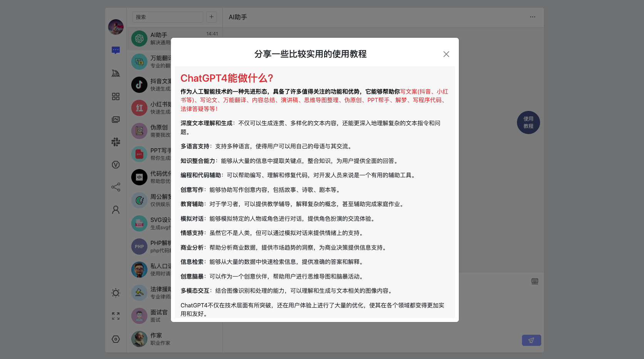Toggle the light/dark theme sun icon
644x359 pixels.
point(116,293)
